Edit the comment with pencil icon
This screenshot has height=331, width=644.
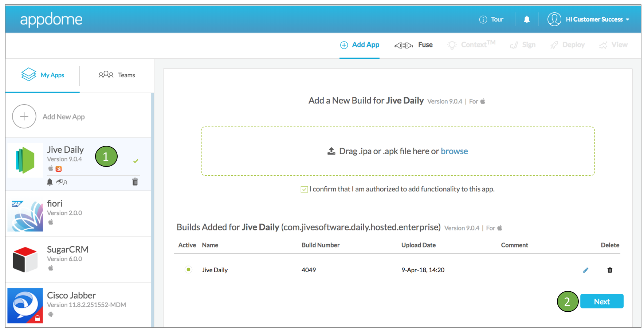pyautogui.click(x=586, y=270)
